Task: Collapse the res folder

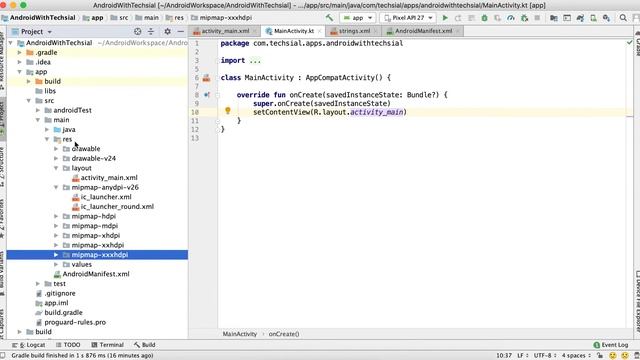Action: click(47, 139)
